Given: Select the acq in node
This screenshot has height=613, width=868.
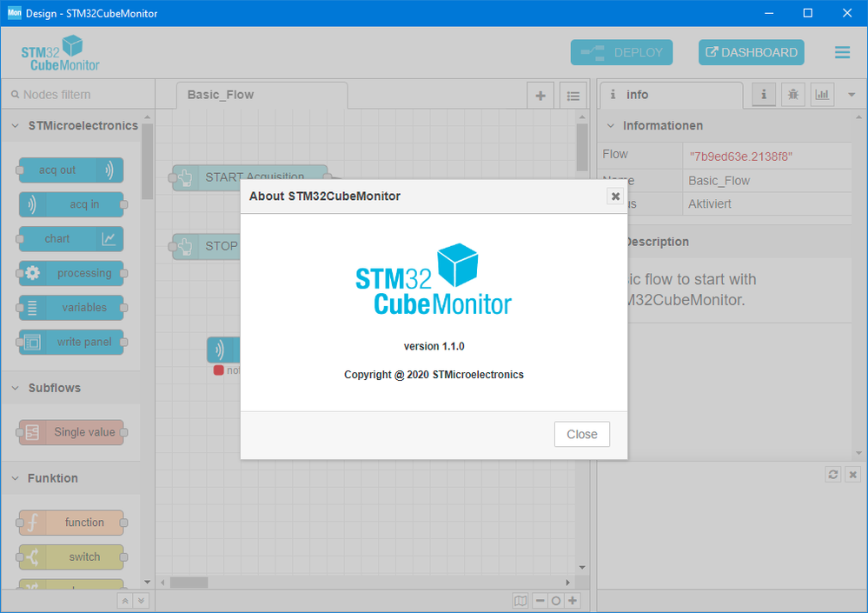Looking at the screenshot, I should (x=71, y=204).
